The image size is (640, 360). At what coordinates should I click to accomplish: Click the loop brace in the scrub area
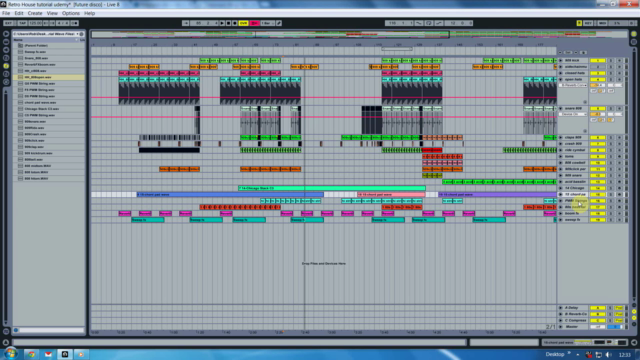[397, 49]
